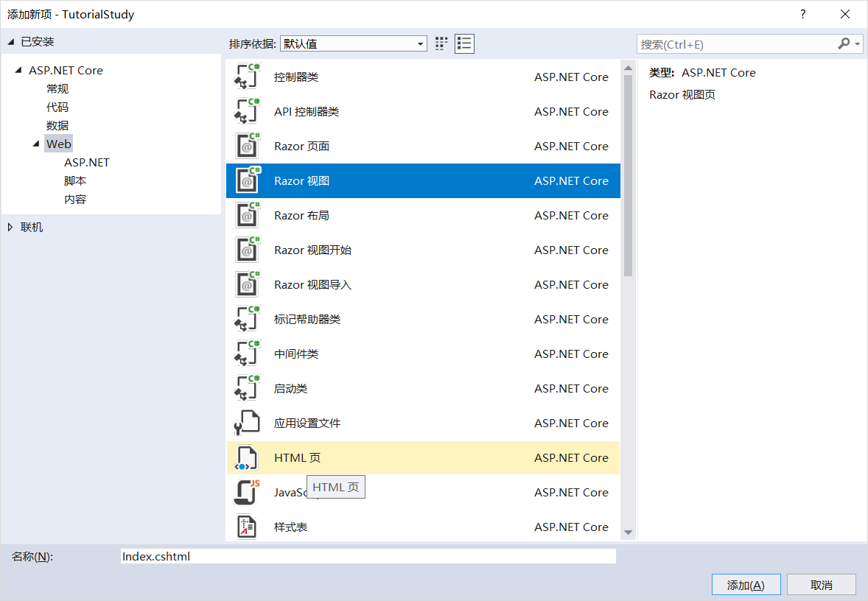Click the Razor 布局 template icon
This screenshot has height=601, width=868.
247,215
